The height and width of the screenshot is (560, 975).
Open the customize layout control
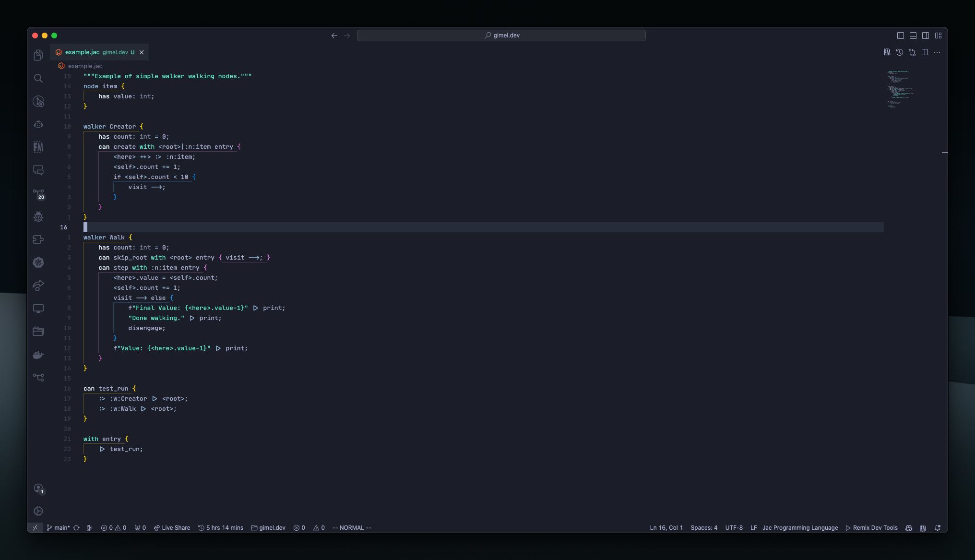939,35
